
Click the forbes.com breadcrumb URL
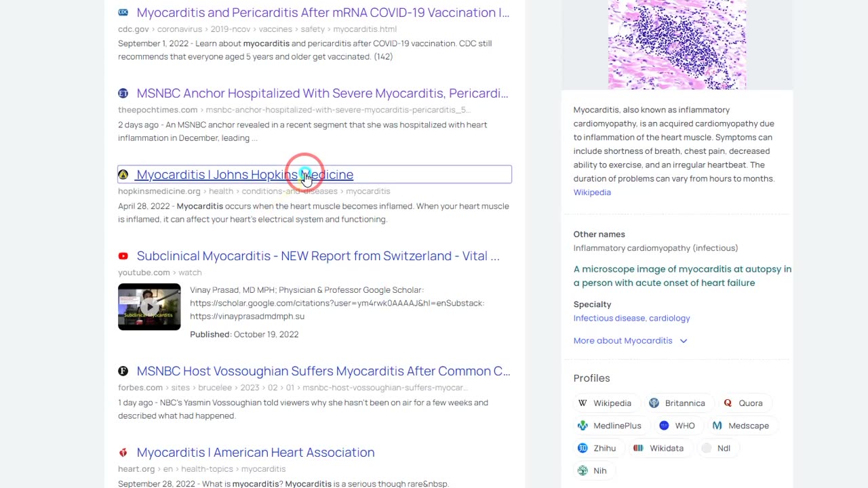click(x=293, y=388)
